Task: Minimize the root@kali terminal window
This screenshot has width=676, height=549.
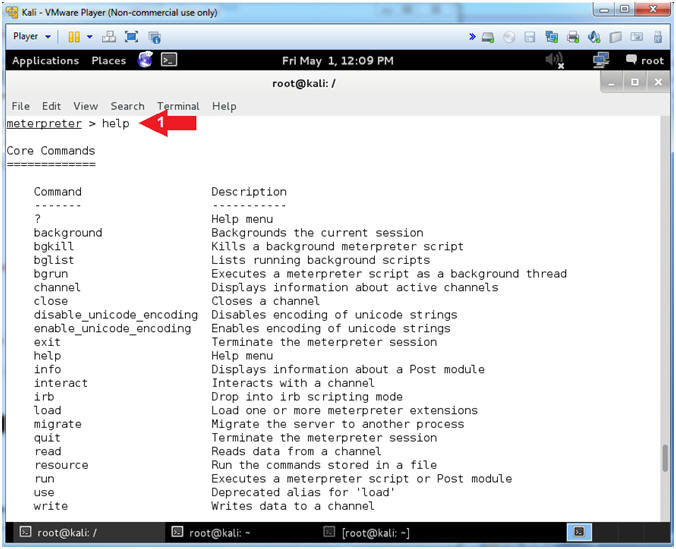Action: pyautogui.click(x=611, y=82)
